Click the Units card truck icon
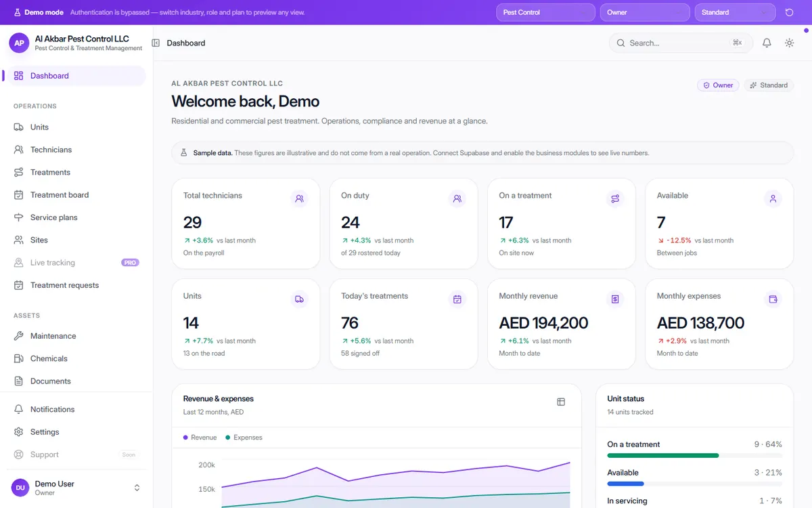This screenshot has height=508, width=812. pyautogui.click(x=299, y=299)
